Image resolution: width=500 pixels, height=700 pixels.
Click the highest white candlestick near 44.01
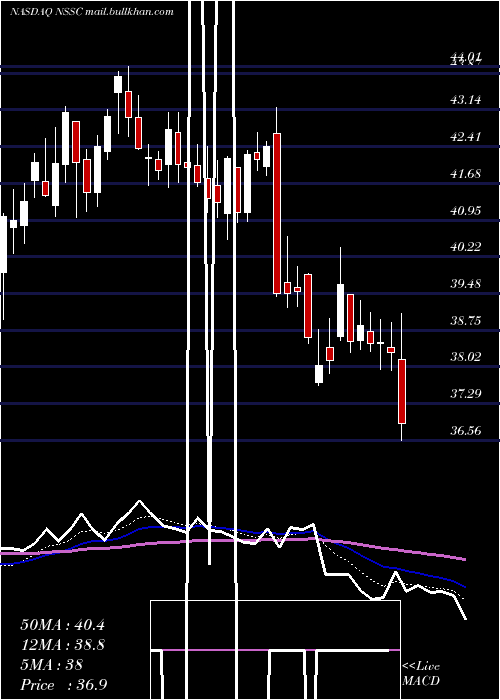[118, 84]
